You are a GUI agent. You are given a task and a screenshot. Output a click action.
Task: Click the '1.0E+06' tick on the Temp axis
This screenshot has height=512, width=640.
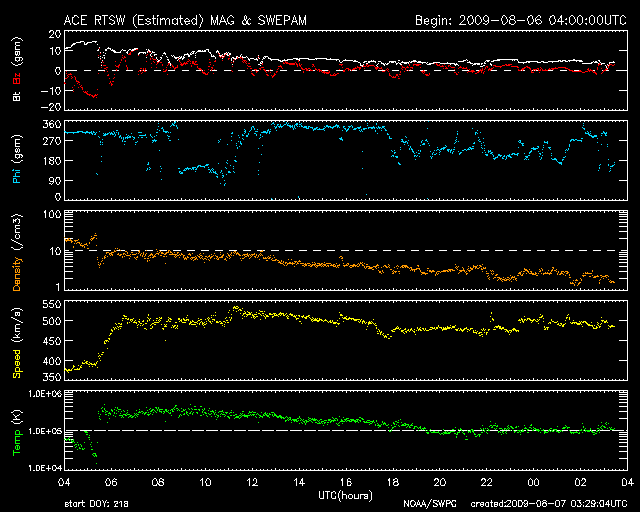pyautogui.click(x=45, y=394)
